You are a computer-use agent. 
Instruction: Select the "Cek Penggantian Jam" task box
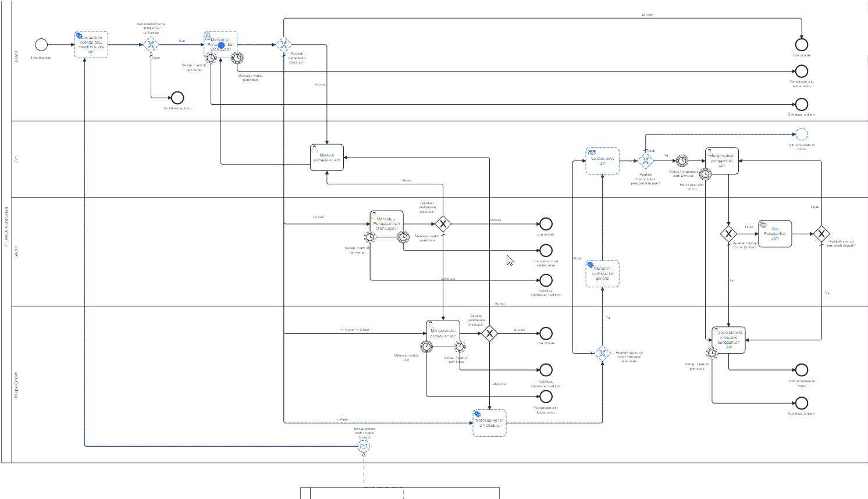[775, 234]
